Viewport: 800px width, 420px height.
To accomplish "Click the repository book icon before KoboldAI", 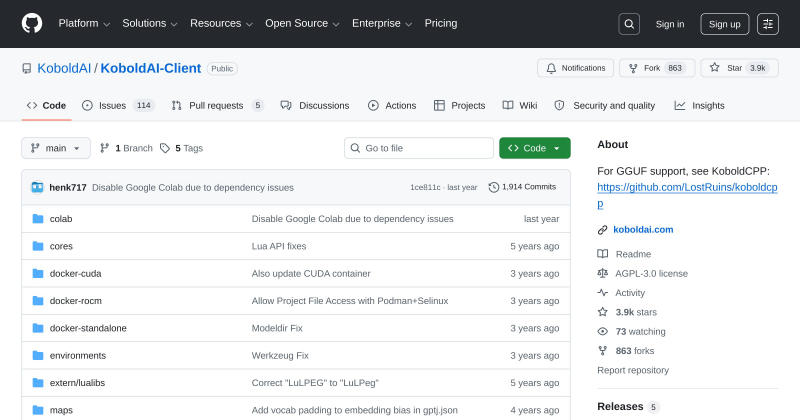I will [x=27, y=68].
